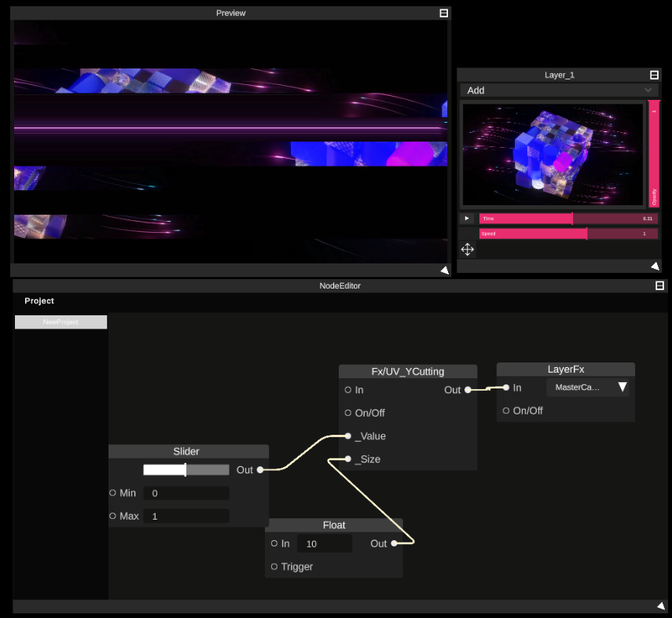
Task: Click the corner arrow at Layer_1 panel bottom
Action: [655, 266]
